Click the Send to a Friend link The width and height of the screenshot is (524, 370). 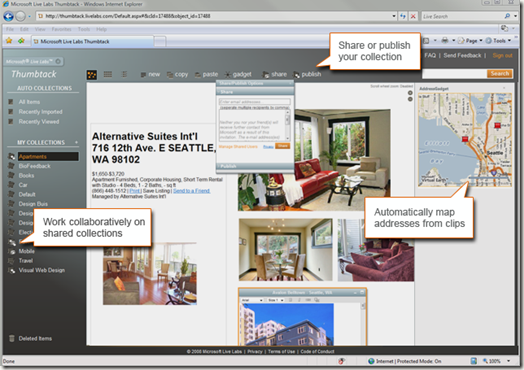tap(191, 191)
